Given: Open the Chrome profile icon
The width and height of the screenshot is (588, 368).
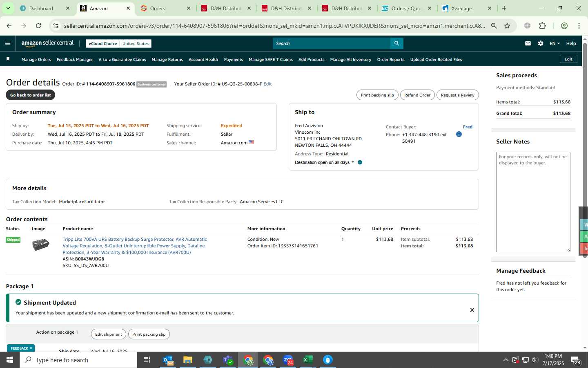Looking at the screenshot, I should click(564, 26).
